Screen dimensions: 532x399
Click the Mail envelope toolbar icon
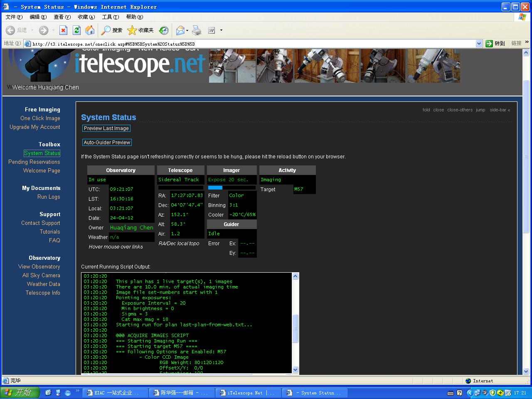pos(180,30)
